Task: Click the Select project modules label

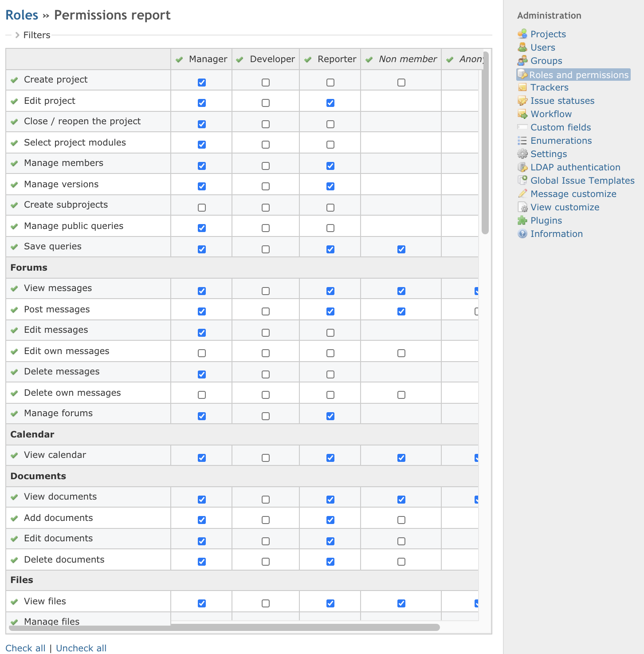Action: click(x=75, y=142)
